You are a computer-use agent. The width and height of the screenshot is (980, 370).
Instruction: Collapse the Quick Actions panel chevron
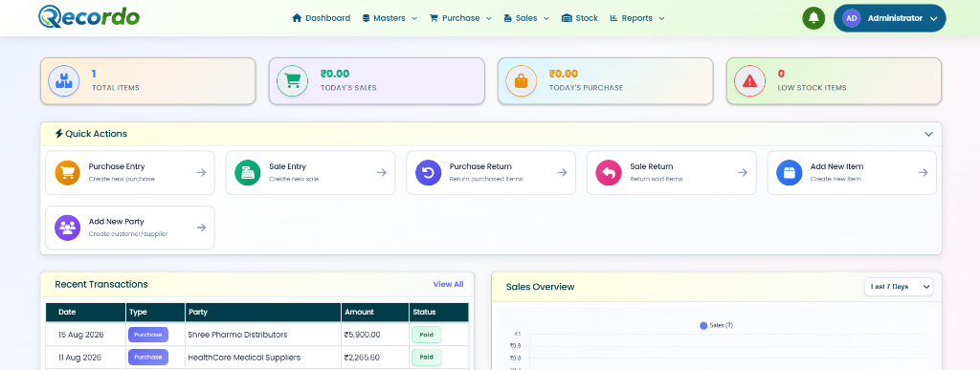point(928,134)
